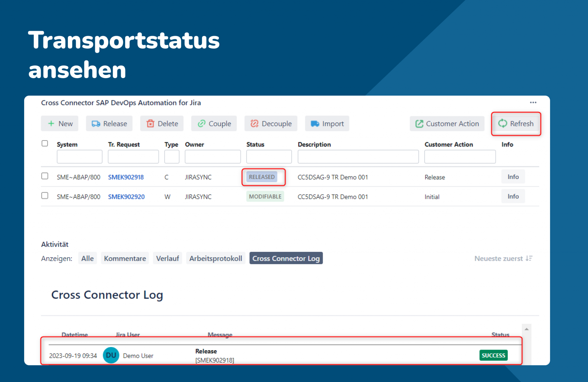Toggle Neueste zuerst sort order
The width and height of the screenshot is (588, 382).
click(x=503, y=258)
